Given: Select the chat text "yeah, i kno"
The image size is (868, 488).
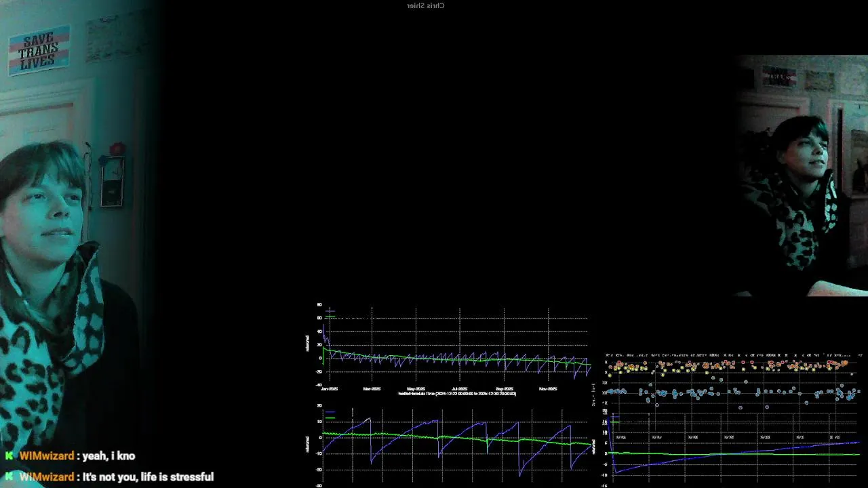Looking at the screenshot, I should pyautogui.click(x=108, y=456).
